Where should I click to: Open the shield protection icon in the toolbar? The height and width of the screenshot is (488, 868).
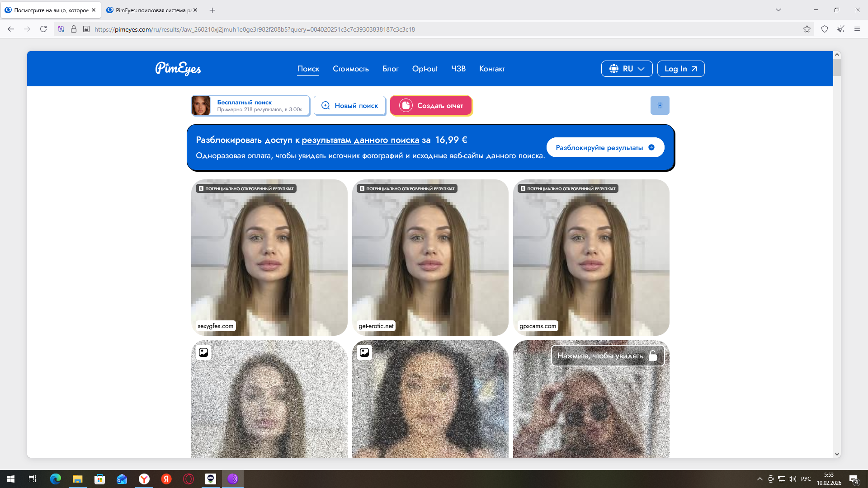pyautogui.click(x=825, y=29)
